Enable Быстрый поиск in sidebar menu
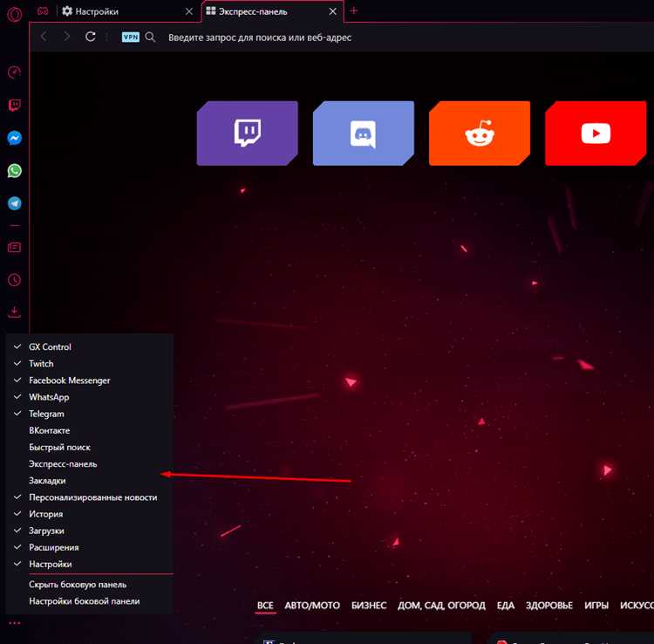The width and height of the screenshot is (654, 644). click(89, 447)
